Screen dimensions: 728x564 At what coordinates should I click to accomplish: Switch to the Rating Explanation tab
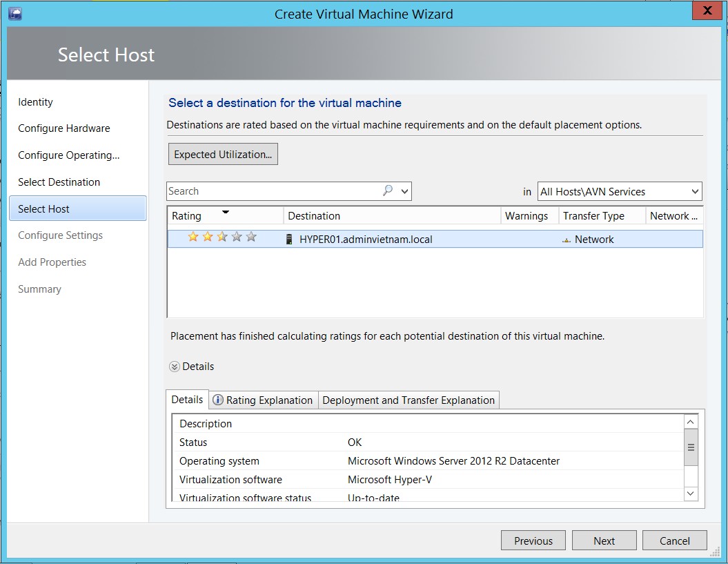[x=264, y=400]
